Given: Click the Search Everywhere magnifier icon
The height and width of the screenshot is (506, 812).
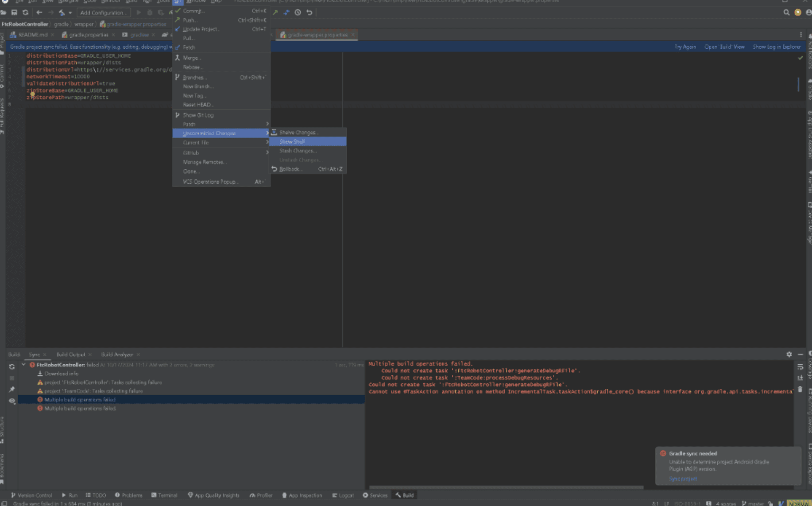Looking at the screenshot, I should [786, 12].
